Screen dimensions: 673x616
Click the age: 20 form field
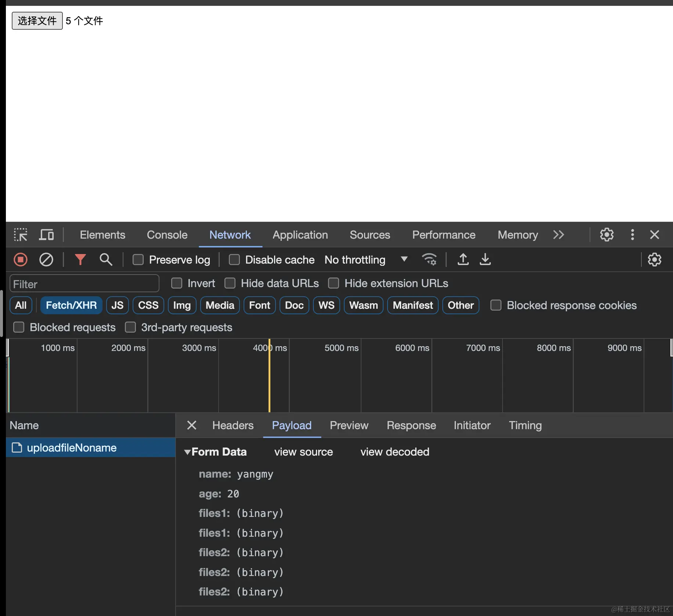click(219, 494)
